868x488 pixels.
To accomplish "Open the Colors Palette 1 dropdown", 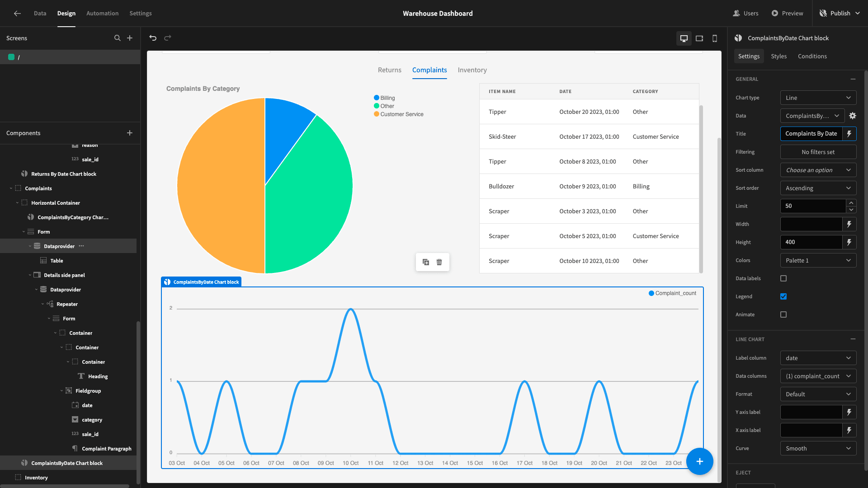I will (818, 260).
